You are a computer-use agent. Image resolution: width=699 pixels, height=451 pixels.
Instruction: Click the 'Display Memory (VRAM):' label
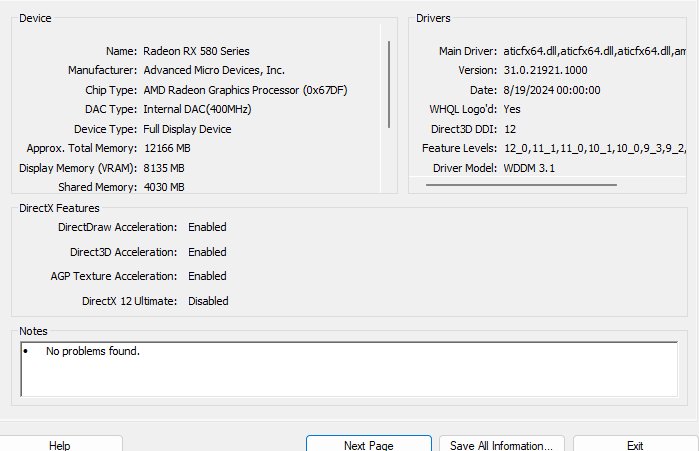point(78,168)
